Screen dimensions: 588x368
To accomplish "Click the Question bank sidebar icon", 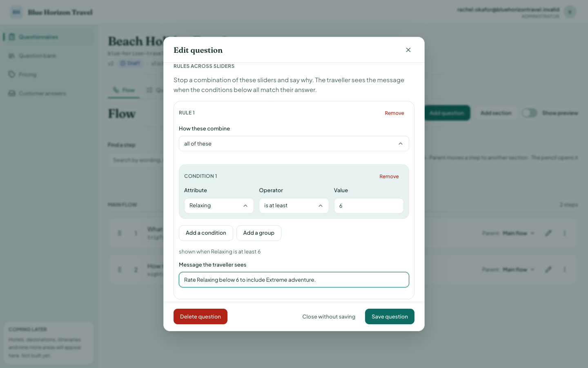I will pyautogui.click(x=12, y=56).
